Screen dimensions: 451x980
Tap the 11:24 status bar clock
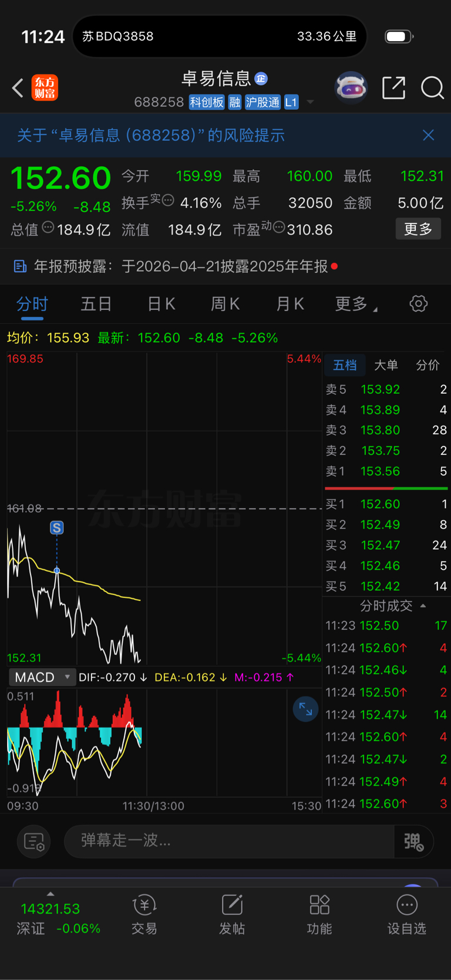43,37
